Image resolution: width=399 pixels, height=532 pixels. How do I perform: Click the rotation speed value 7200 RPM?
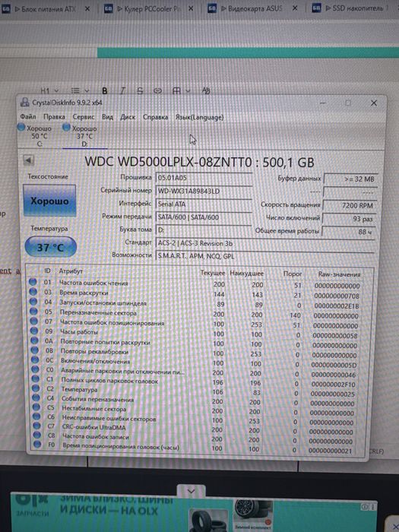click(x=350, y=205)
